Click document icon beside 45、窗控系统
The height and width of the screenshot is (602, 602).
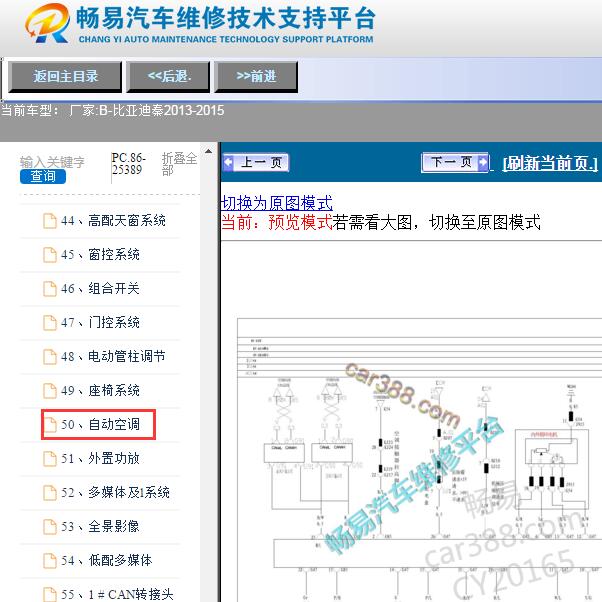(x=50, y=255)
